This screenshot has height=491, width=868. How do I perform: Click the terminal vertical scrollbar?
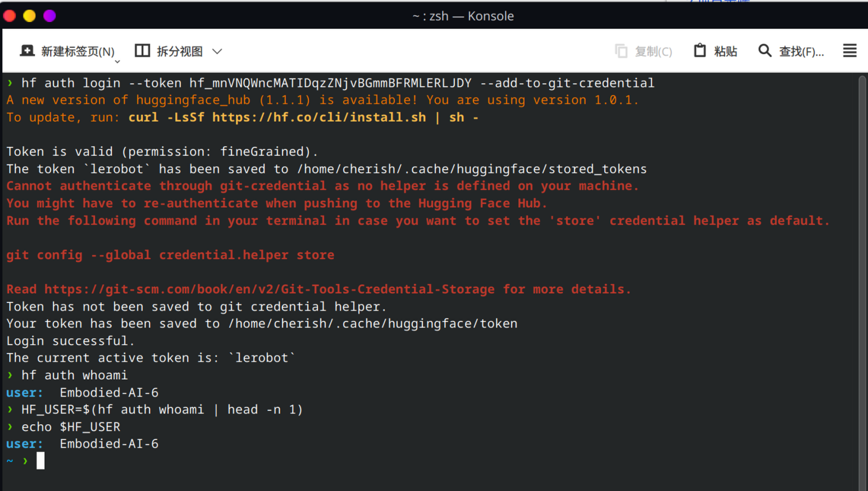pyautogui.click(x=862, y=281)
